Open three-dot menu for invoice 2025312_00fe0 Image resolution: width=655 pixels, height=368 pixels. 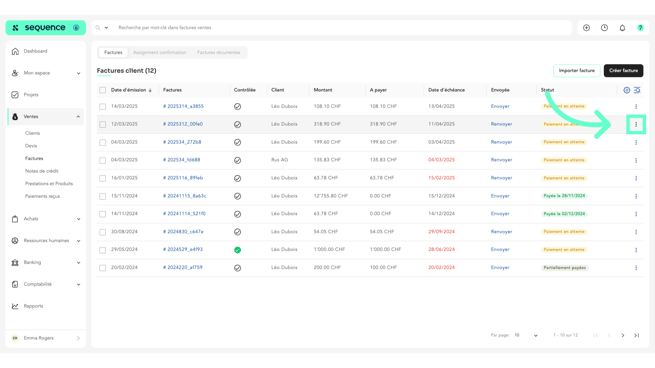(636, 124)
